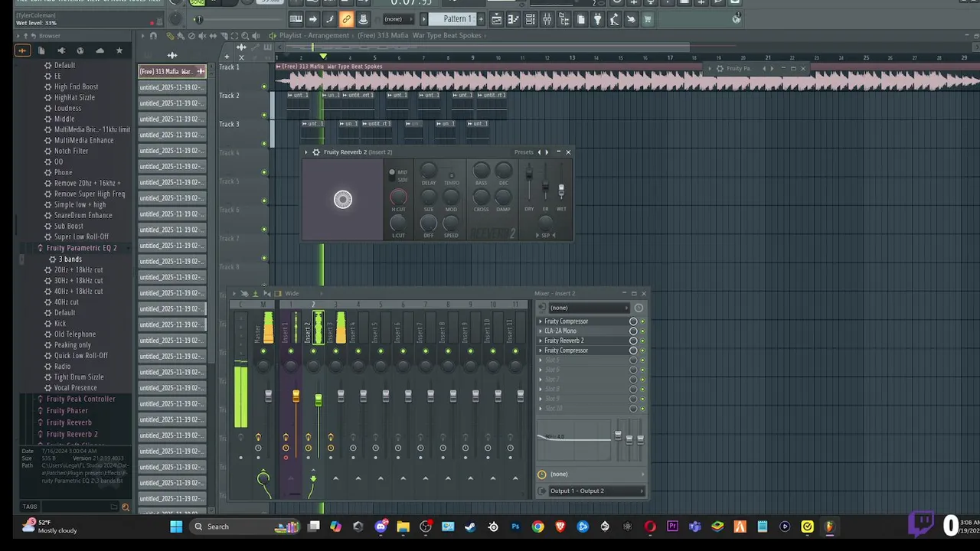Adjust the WET level slider in Reeverb
The image size is (980, 551).
pyautogui.click(x=561, y=190)
